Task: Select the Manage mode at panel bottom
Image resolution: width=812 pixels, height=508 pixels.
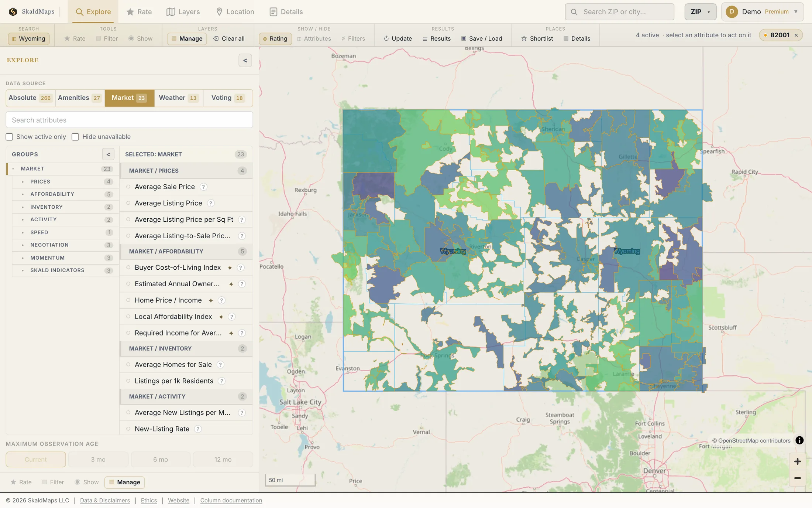Action: click(x=125, y=482)
